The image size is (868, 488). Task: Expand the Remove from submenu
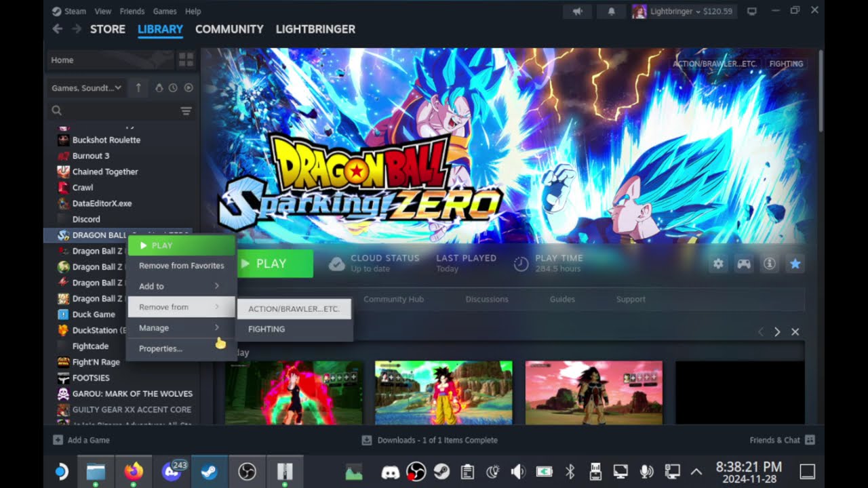point(180,307)
